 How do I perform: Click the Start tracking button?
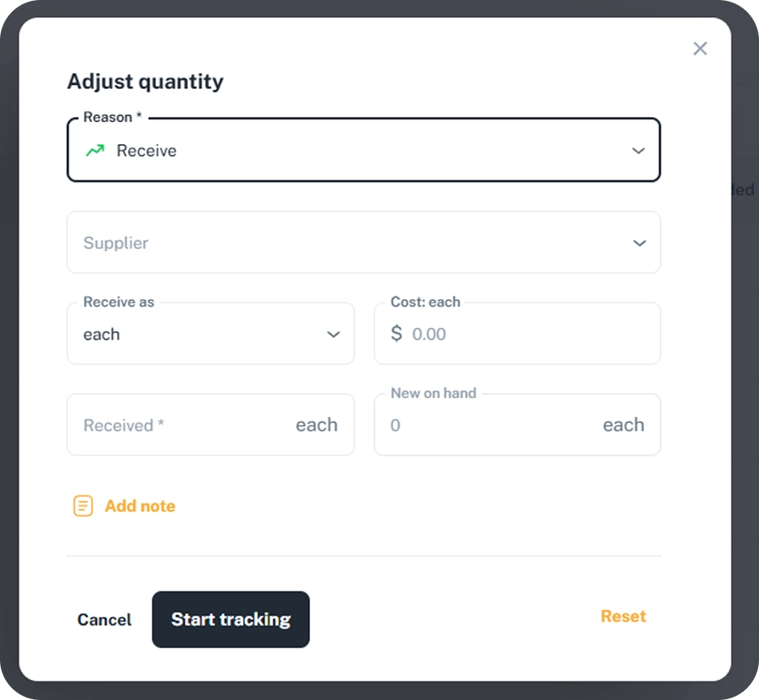tap(230, 619)
